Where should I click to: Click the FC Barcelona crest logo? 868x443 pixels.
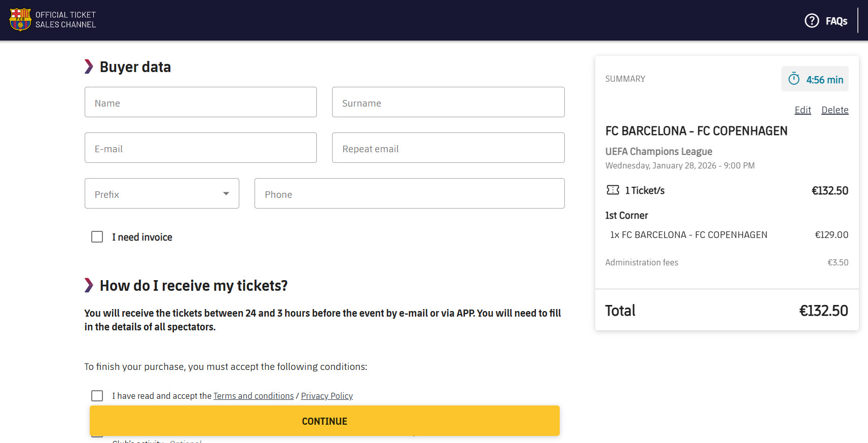coord(20,20)
